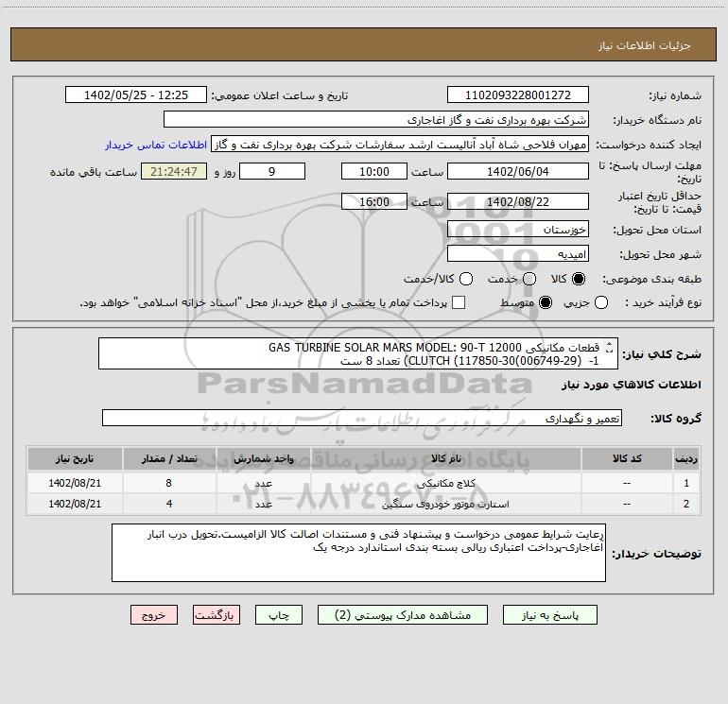The height and width of the screenshot is (704, 728).
Task: Click the deadline time field 10:00
Action: point(374,172)
